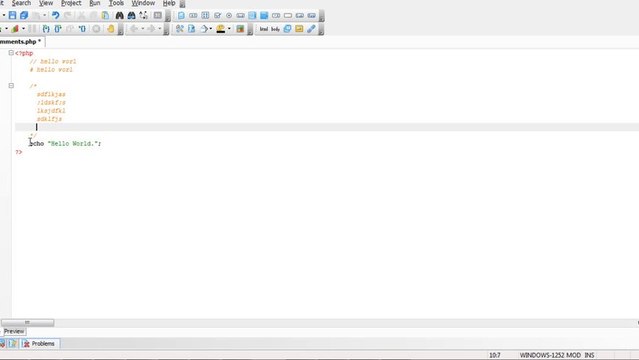Click the Replace icon beside the binoculars
The height and width of the screenshot is (360, 639).
click(143, 15)
